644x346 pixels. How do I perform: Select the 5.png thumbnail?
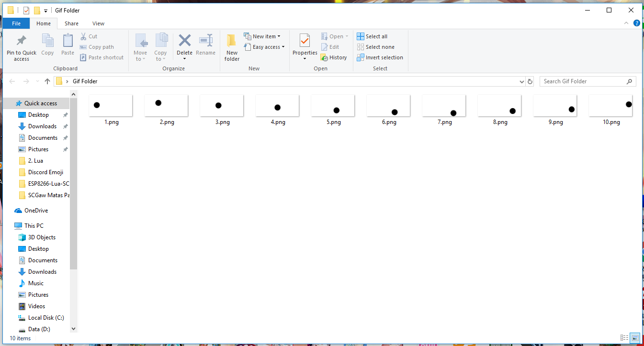pyautogui.click(x=333, y=106)
